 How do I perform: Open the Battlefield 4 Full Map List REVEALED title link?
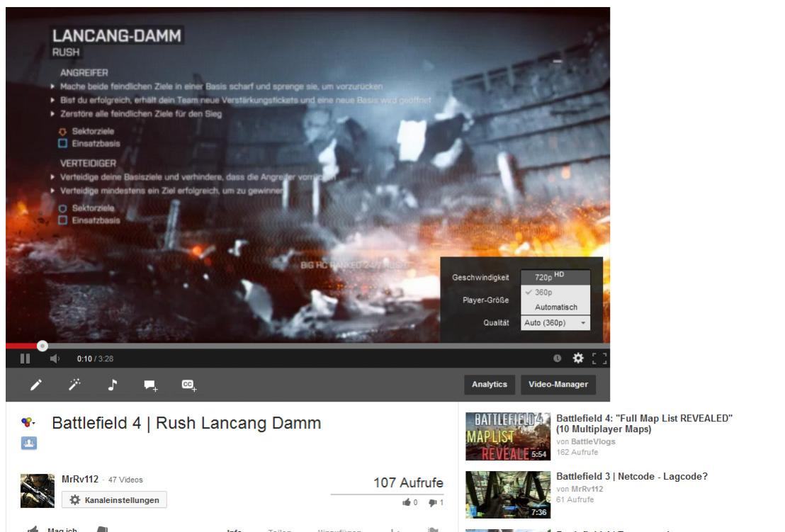[644, 424]
